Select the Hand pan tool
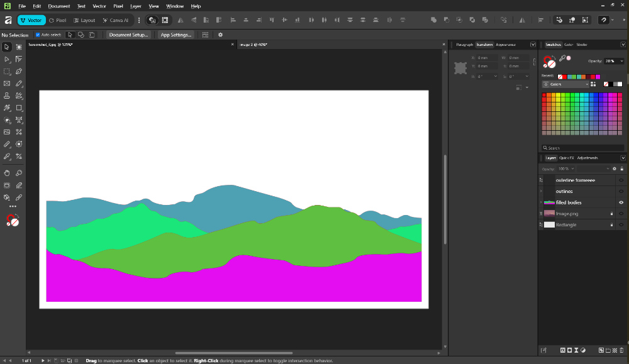Viewport: 629px width, 364px height. coord(7,173)
